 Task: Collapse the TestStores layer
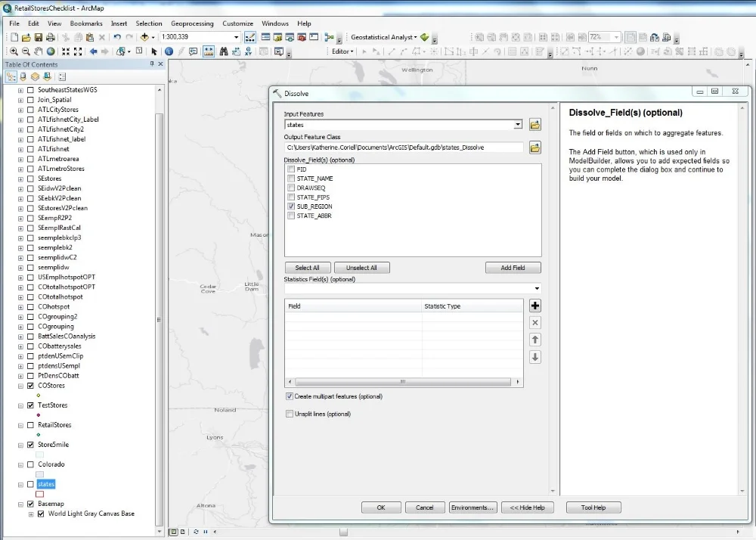[20, 405]
